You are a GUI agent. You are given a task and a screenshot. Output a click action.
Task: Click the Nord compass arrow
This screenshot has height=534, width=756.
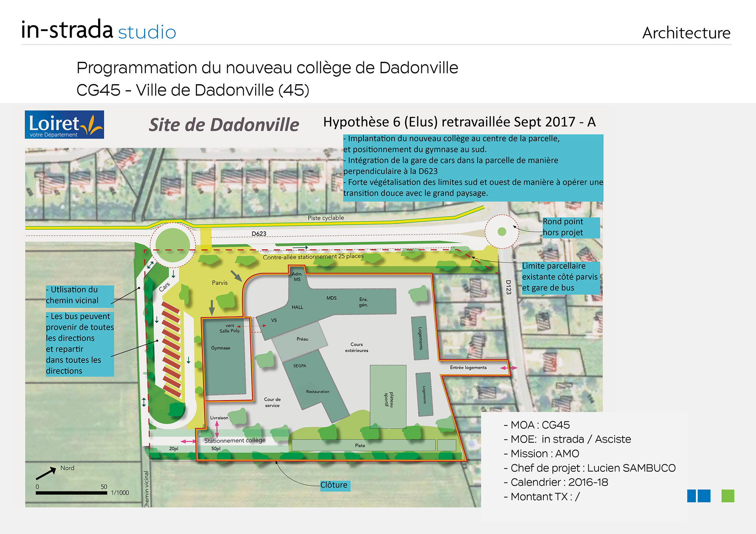pos(46,473)
